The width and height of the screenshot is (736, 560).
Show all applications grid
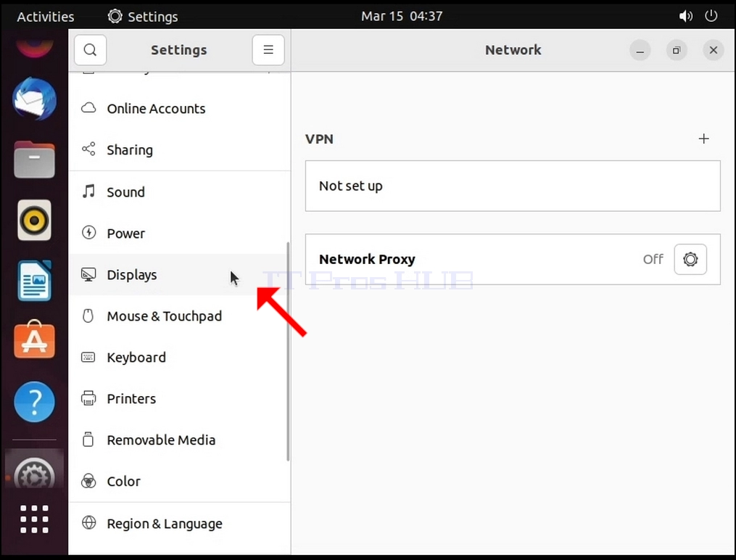34,519
